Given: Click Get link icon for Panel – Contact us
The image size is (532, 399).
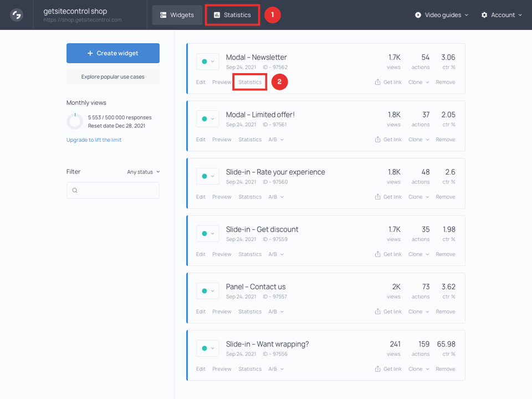Looking at the screenshot, I should (378, 311).
